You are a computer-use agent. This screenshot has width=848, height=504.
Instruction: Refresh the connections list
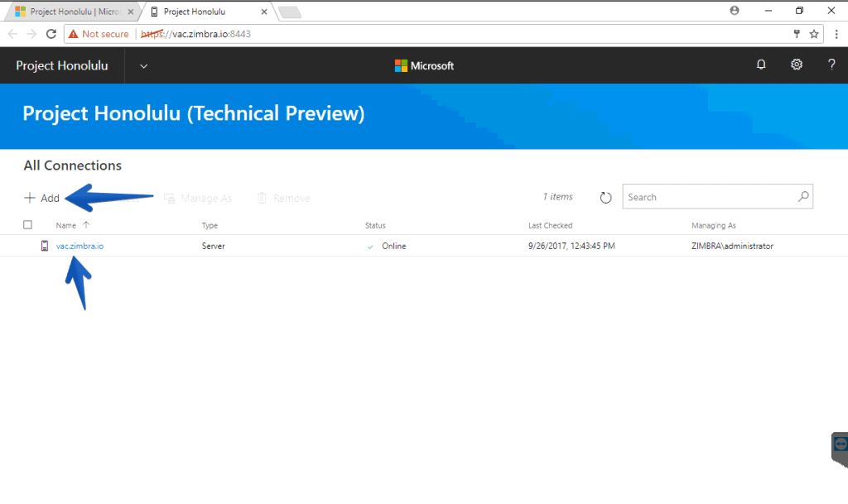point(605,198)
